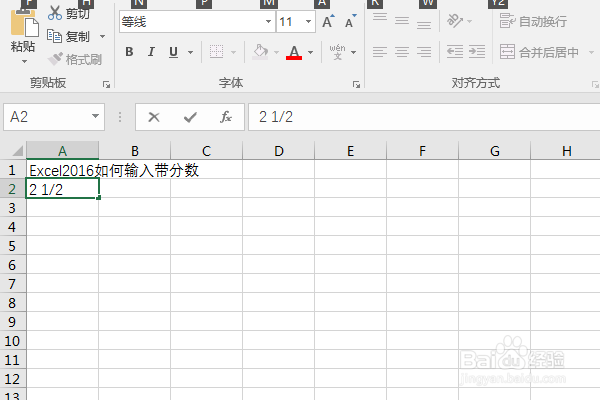The image size is (600, 400).
Task: Expand the font color palette arrow
Action: click(310, 52)
